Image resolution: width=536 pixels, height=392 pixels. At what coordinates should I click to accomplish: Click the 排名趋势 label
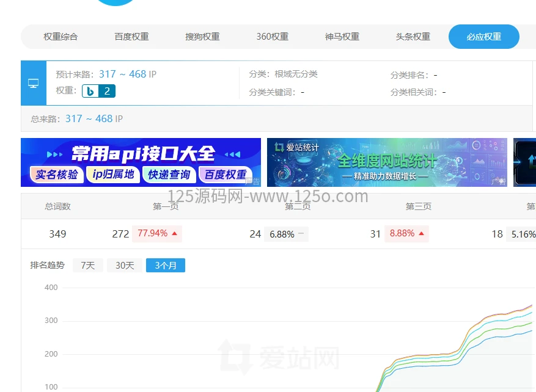(47, 265)
